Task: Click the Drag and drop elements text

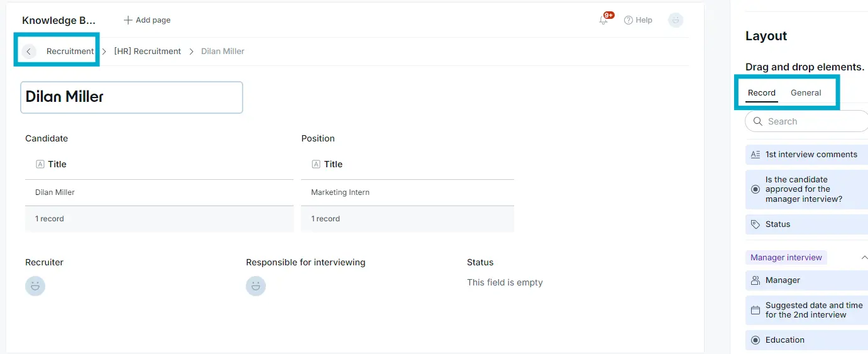Action: coord(805,67)
